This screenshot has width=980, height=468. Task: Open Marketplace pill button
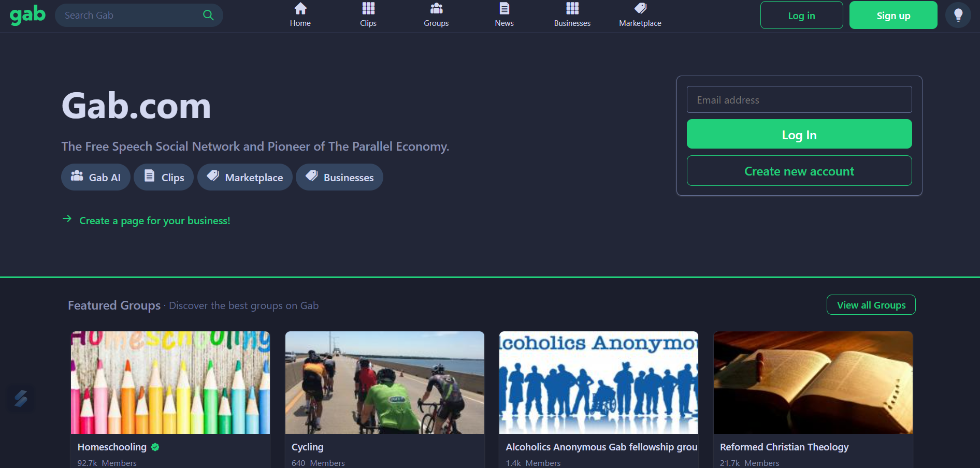pos(245,177)
